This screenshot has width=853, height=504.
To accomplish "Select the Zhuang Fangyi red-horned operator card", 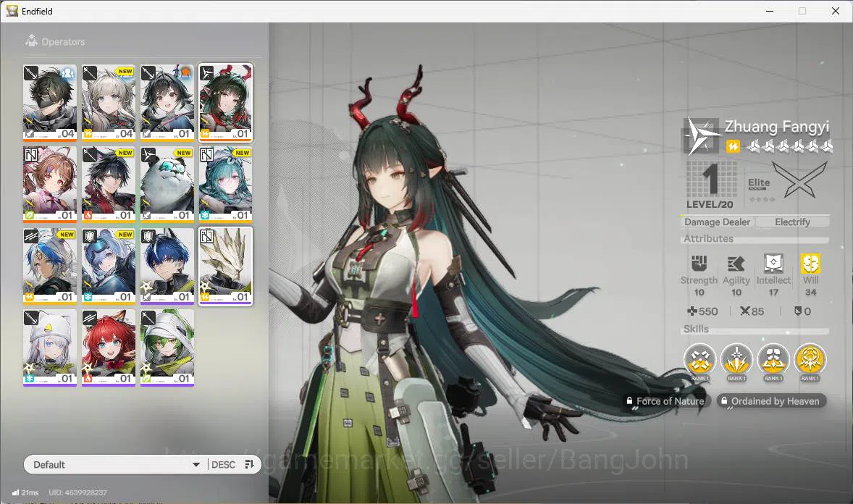I will 226,102.
